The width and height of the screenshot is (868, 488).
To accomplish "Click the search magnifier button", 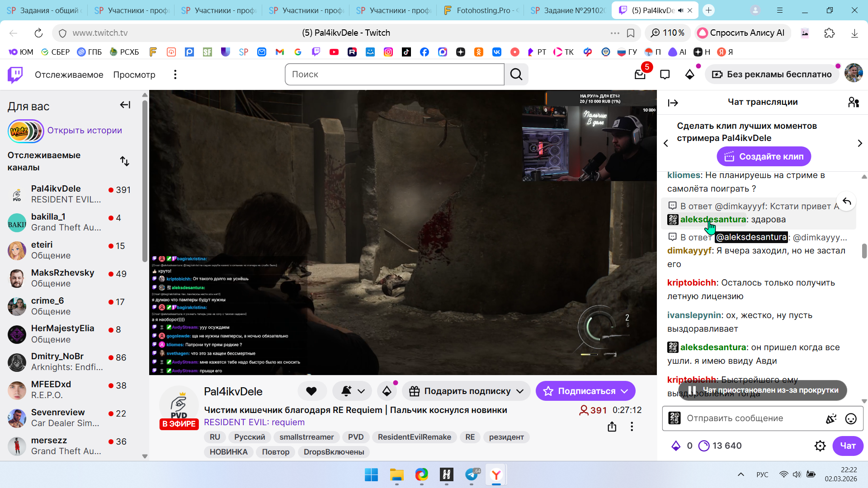I will 516,75.
